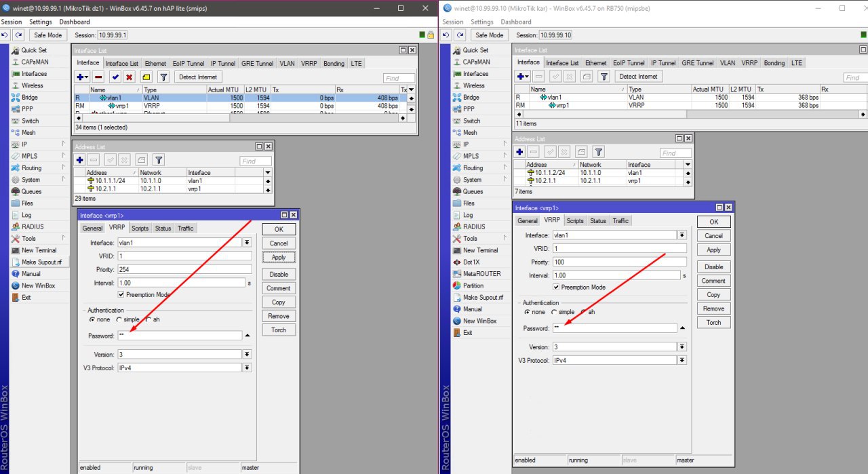The width and height of the screenshot is (868, 474).
Task: Open filter funnel in left Address List
Action: pyautogui.click(x=158, y=160)
